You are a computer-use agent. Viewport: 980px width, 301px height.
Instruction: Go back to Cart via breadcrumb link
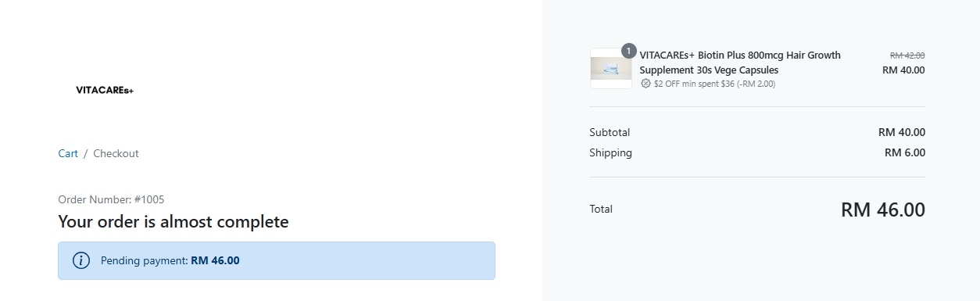68,153
